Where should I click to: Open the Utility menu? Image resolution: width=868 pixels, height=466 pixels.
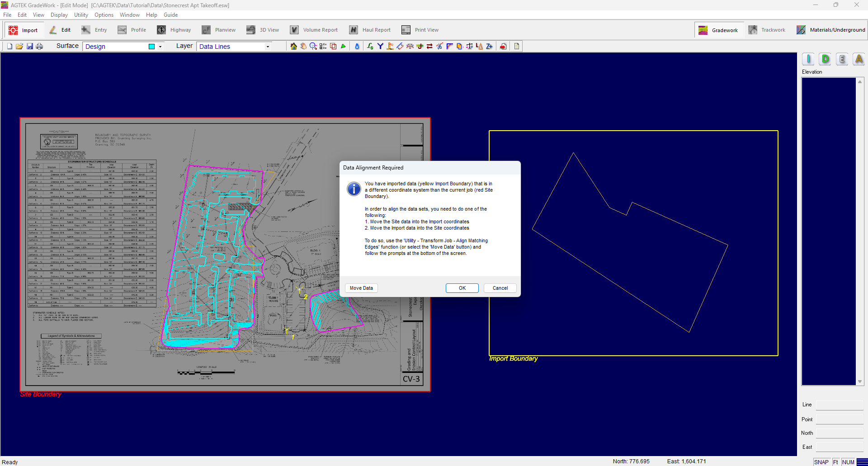(x=81, y=15)
